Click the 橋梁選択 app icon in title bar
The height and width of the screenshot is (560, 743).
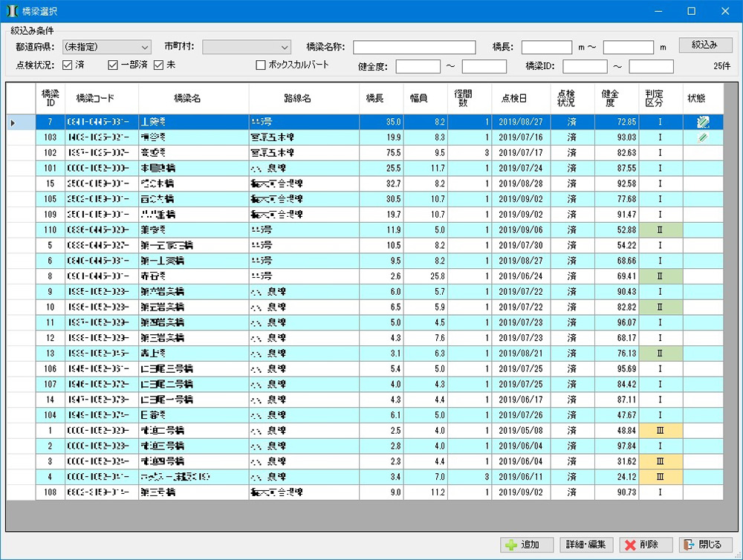[x=12, y=11]
